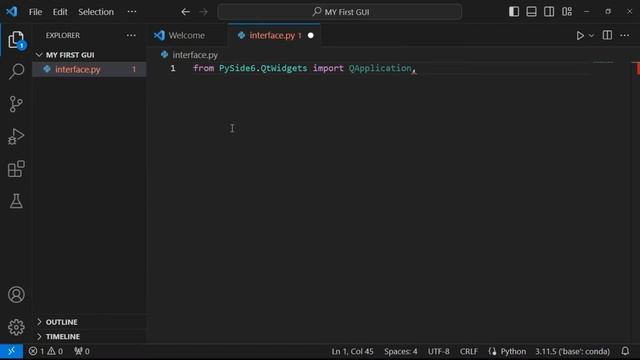The image size is (640, 360).
Task: Switch to the Welcome tab
Action: (x=187, y=36)
